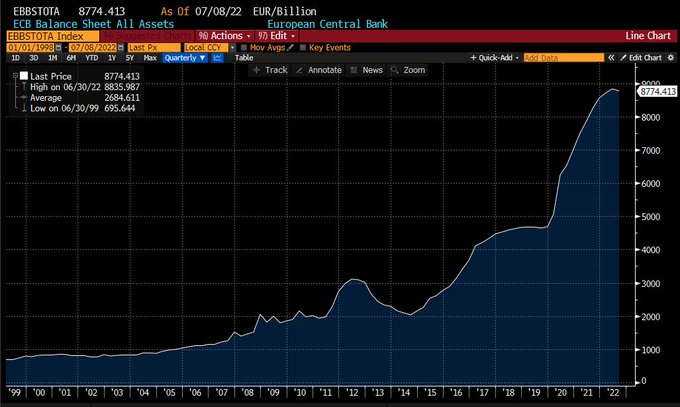
Task: Open the 97) Edit dropdown menu
Action: (277, 36)
